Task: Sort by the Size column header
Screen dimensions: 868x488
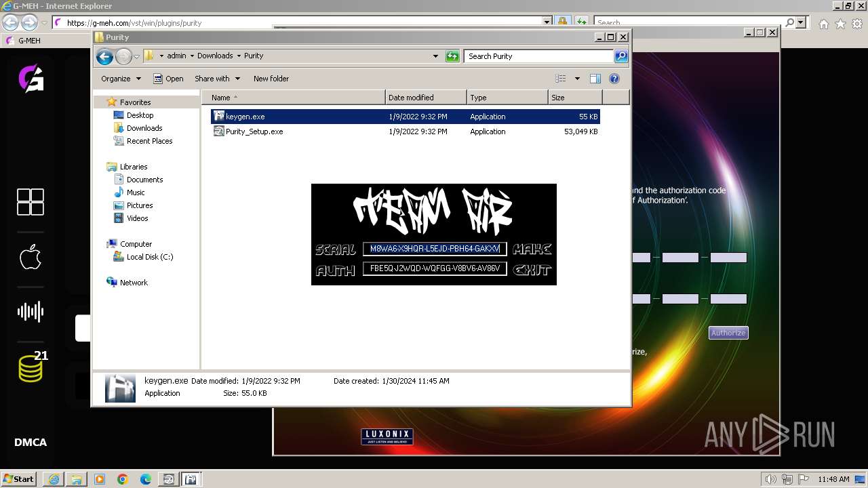Action: [575, 98]
